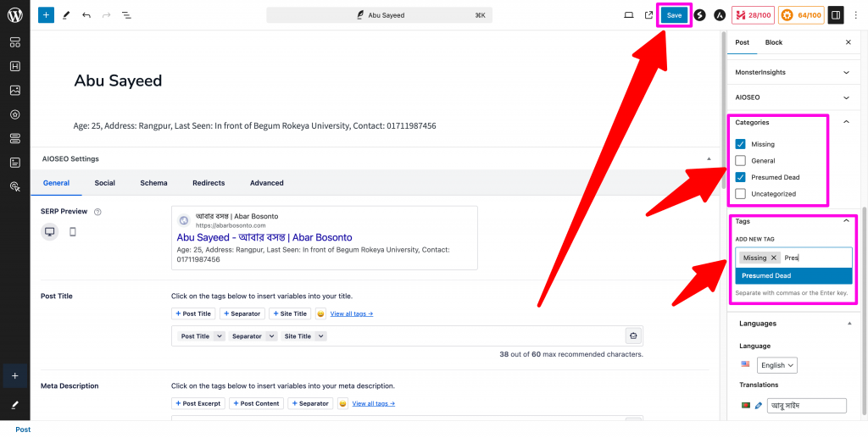Click View all tags link under Post Title
The width and height of the screenshot is (868, 438).
351,313
